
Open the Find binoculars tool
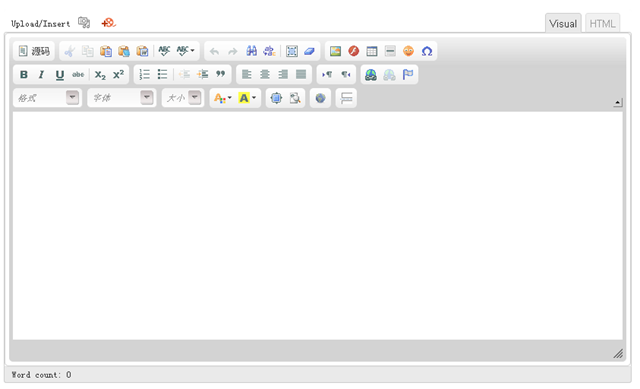click(x=251, y=51)
